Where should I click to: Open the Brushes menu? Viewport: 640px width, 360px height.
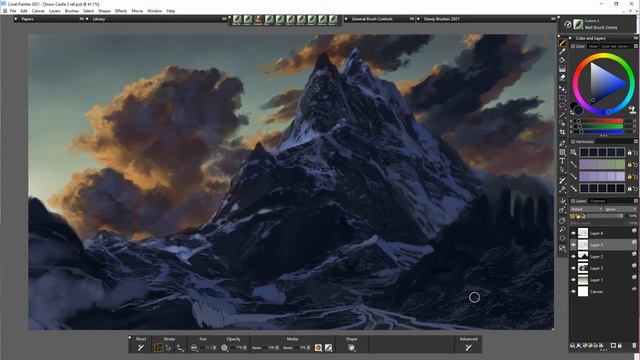click(x=72, y=11)
